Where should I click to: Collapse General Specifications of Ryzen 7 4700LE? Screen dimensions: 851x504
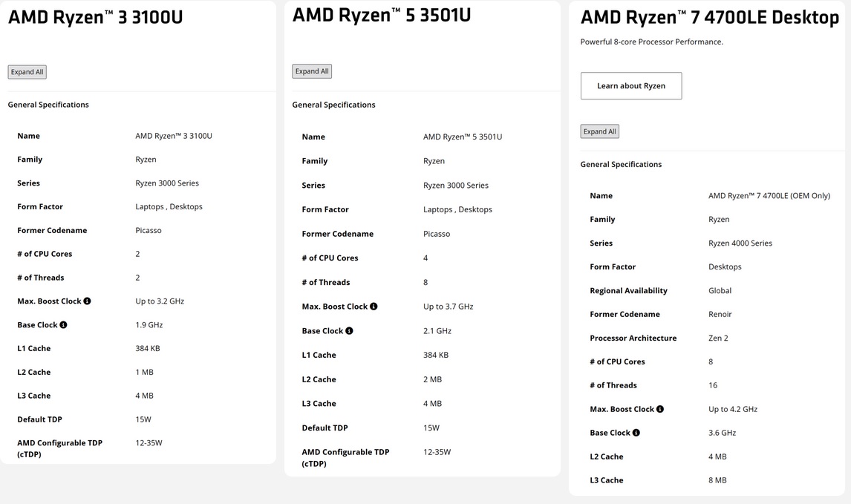pos(621,164)
